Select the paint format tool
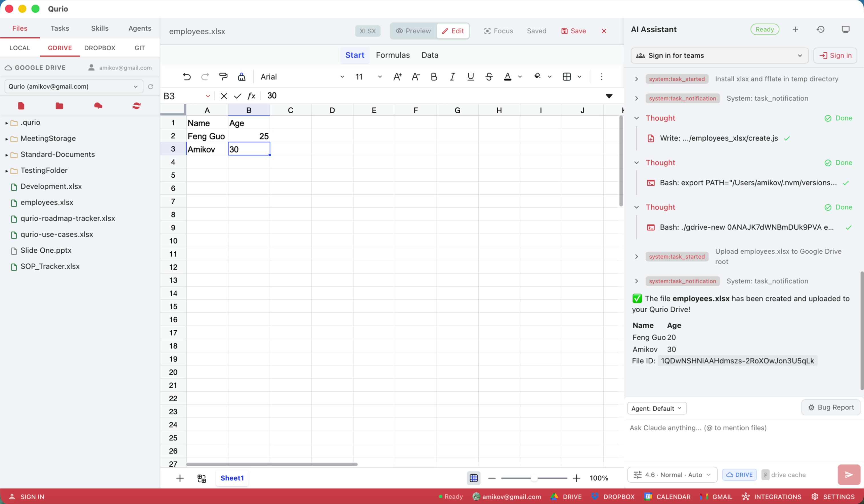The width and height of the screenshot is (864, 504). pos(223,77)
